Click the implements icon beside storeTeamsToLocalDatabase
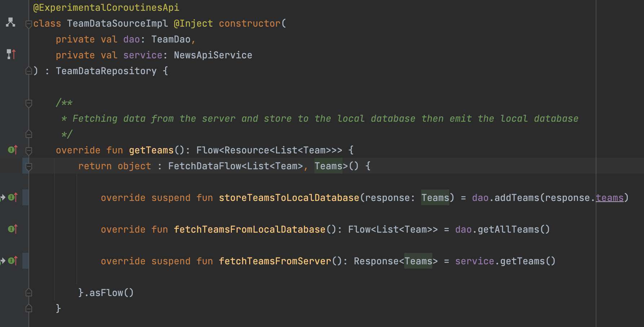This screenshot has height=327, width=644. point(13,197)
